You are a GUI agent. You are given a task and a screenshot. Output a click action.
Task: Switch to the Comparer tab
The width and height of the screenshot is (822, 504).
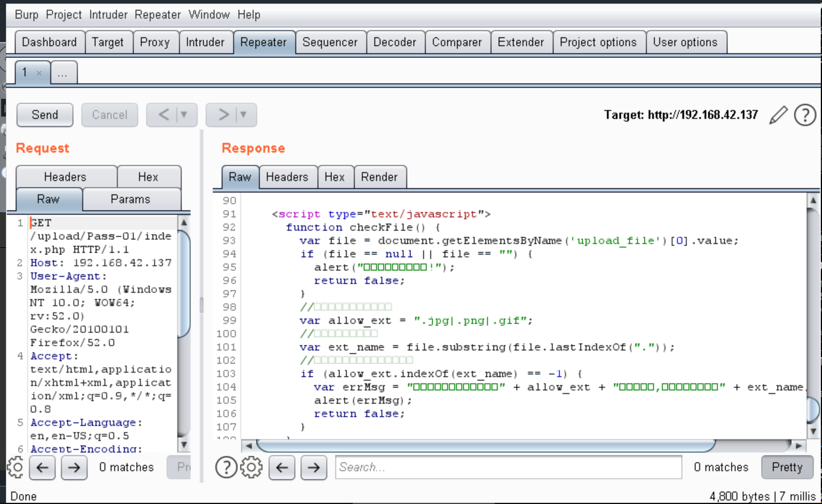tap(457, 43)
